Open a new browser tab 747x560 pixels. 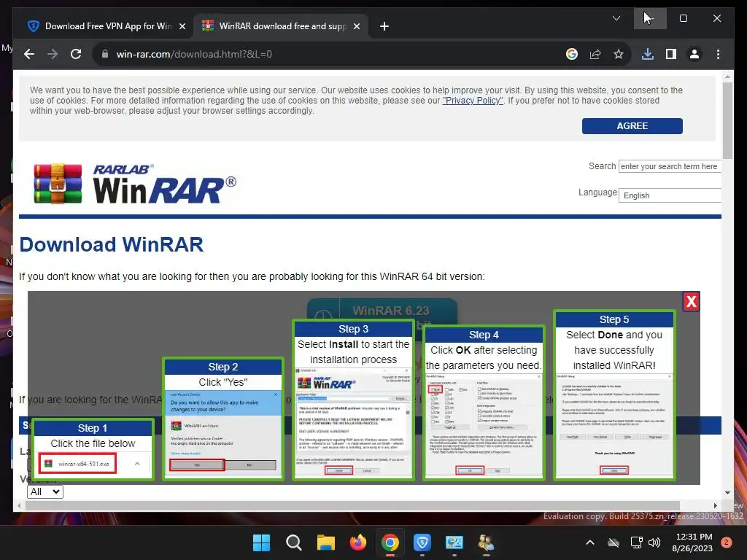tap(384, 26)
